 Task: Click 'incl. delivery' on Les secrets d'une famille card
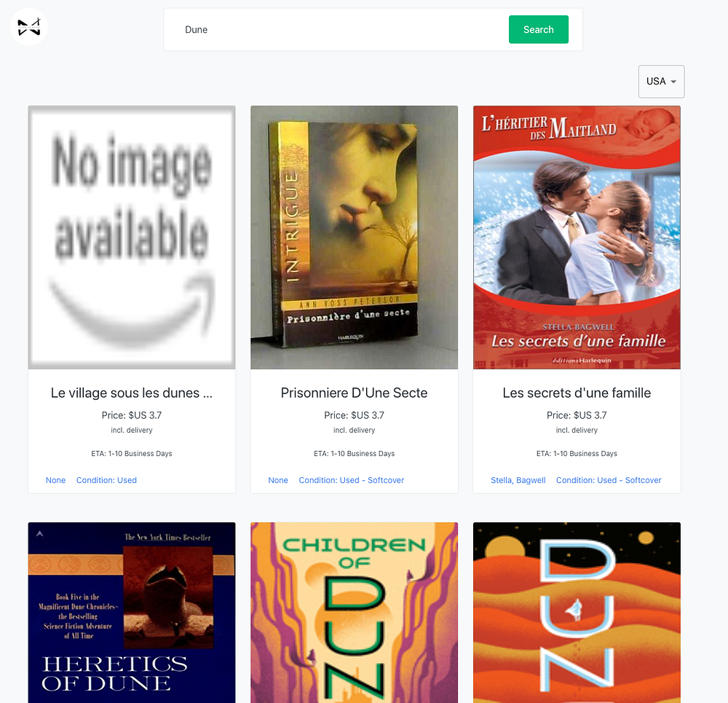[x=577, y=431]
